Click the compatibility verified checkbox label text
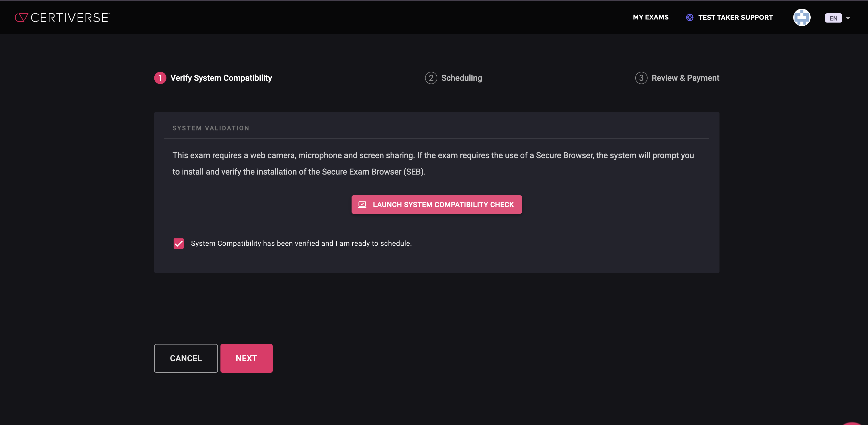This screenshot has width=868, height=425. (x=301, y=244)
